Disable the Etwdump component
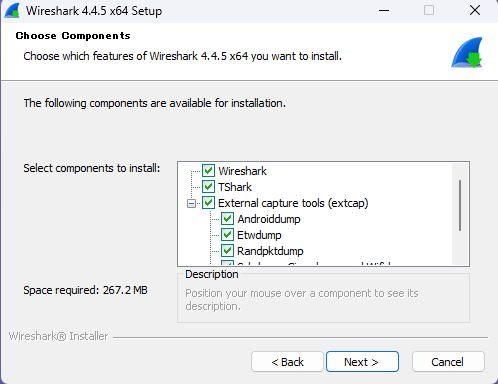This screenshot has width=498, height=384. [227, 235]
